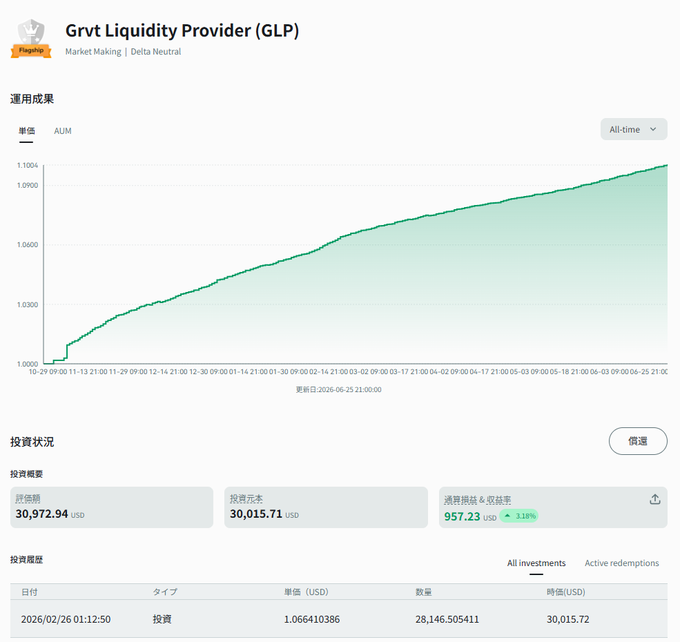This screenshot has height=642, width=680.
Task: Click the 投資履歴 heading
Action: [x=26, y=560]
